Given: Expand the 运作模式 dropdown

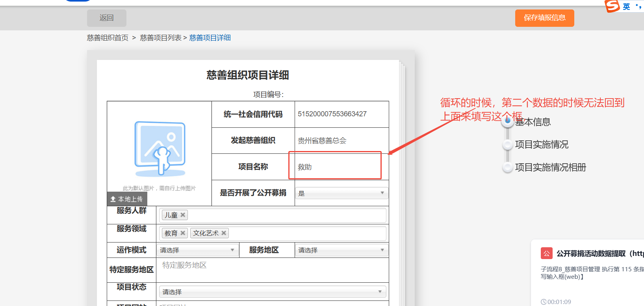Looking at the screenshot, I should click(197, 250).
